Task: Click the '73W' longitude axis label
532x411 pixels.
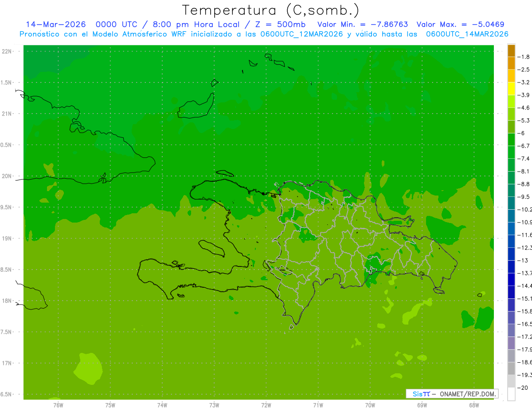Action: (x=214, y=405)
